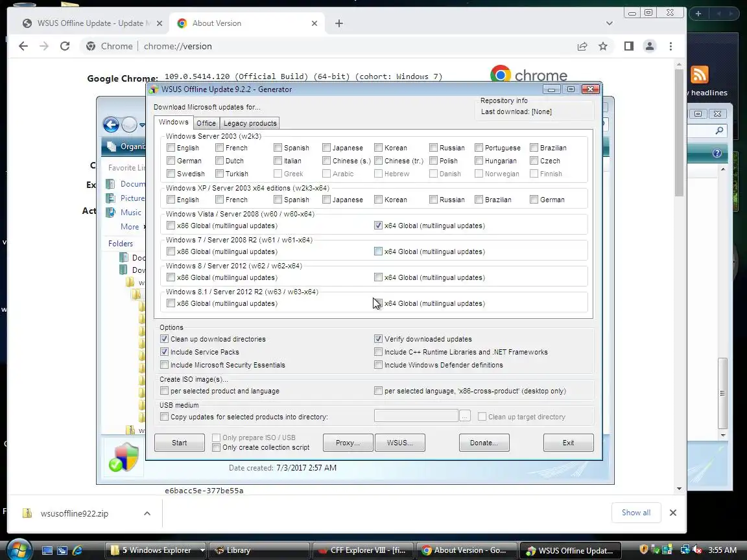Click Switch between windows quick launch icon

click(x=62, y=550)
